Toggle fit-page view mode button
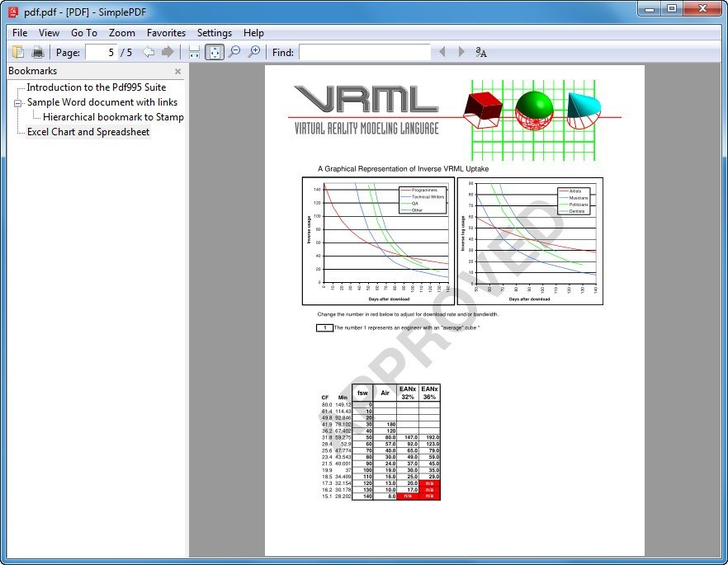 [x=215, y=51]
